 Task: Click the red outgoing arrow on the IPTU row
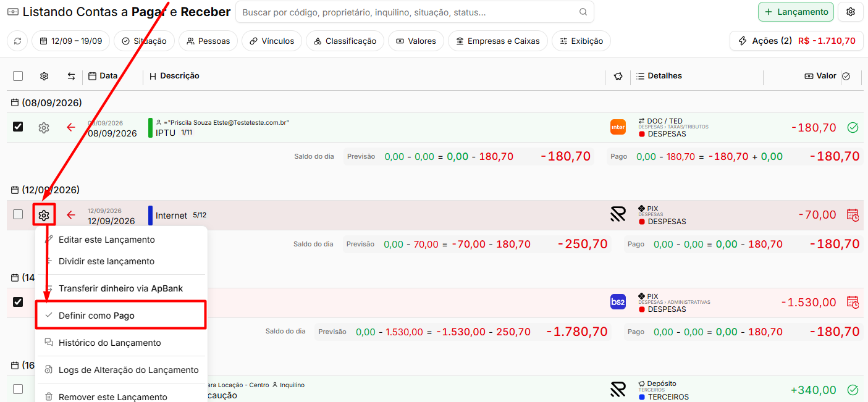71,128
